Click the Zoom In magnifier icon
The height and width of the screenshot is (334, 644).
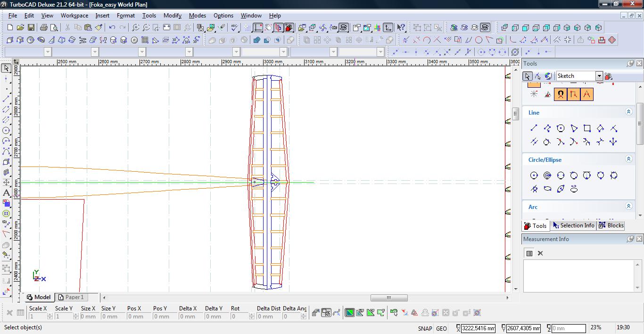(x=136, y=28)
